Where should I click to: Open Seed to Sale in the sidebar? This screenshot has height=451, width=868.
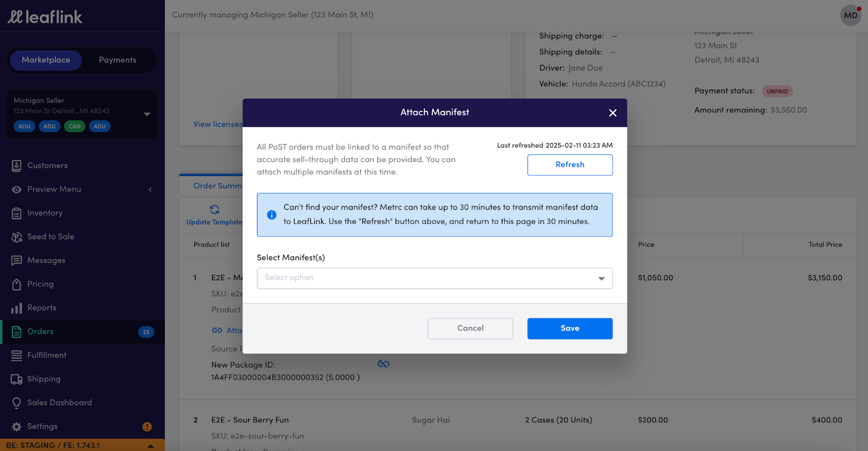(51, 237)
